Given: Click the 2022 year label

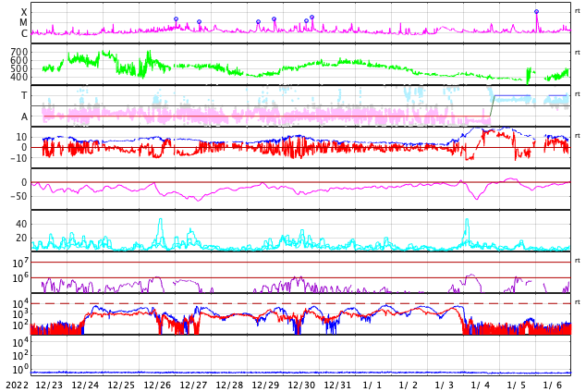Looking at the screenshot, I should [18, 385].
